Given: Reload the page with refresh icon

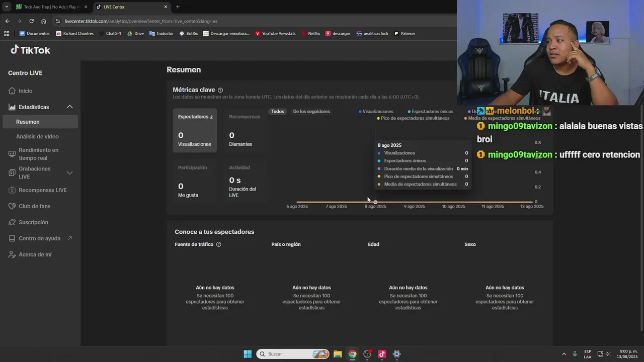Looking at the screenshot, I should 31,21.
